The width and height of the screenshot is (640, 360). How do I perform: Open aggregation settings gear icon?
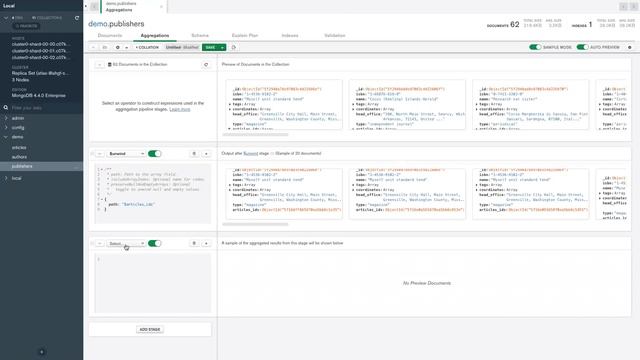tap(630, 47)
